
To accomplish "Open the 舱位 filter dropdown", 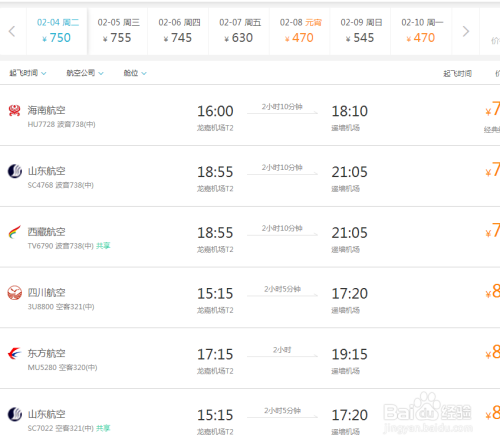I will (135, 73).
